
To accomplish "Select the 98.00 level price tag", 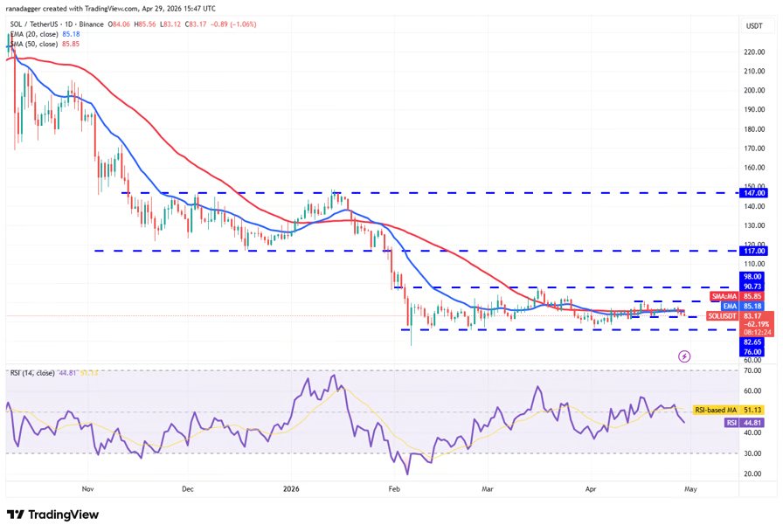I will 752,276.
